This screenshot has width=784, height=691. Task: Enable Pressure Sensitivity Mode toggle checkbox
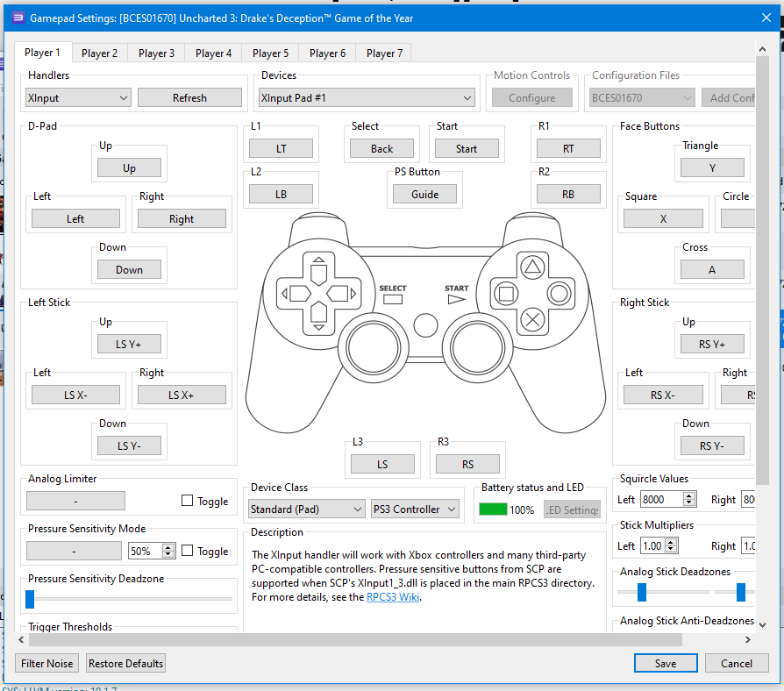coord(187,552)
